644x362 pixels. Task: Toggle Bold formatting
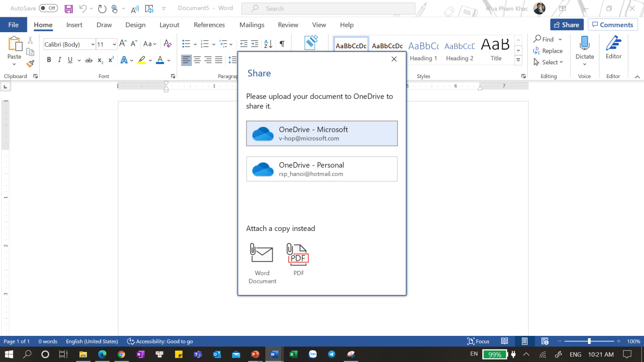[x=49, y=60]
